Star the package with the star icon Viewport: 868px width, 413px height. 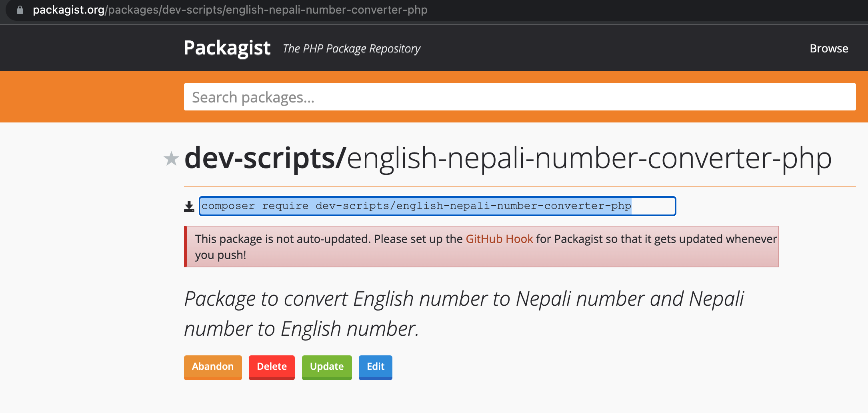171,159
